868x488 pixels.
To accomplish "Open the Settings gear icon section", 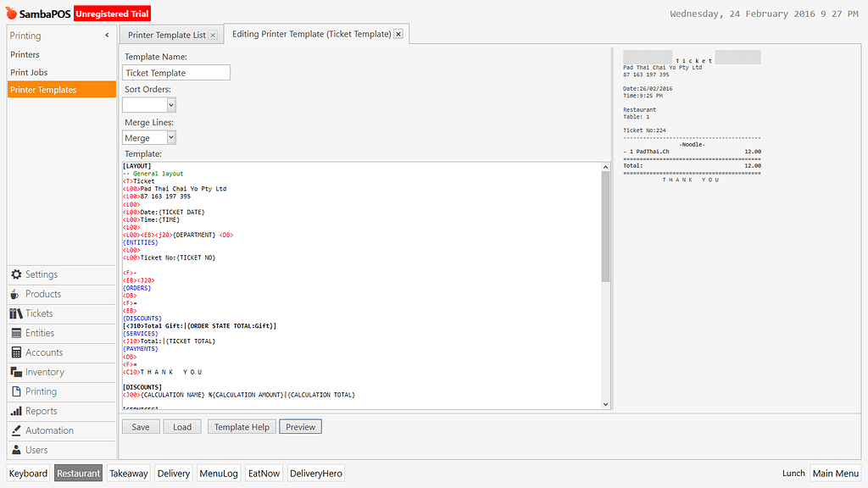I will tap(17, 274).
